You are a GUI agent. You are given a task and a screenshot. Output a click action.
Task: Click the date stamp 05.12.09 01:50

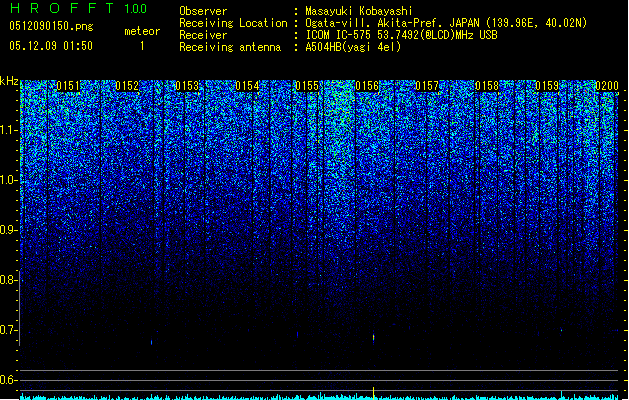(51, 46)
